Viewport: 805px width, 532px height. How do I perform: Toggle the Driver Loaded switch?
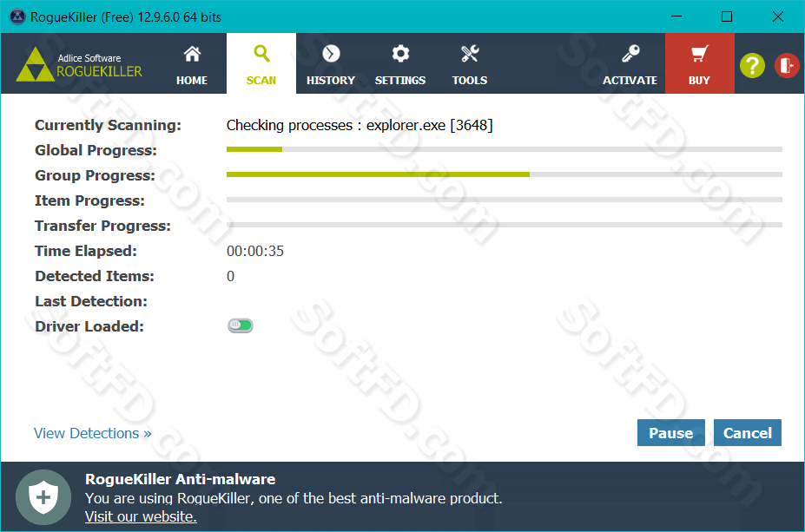click(x=241, y=325)
